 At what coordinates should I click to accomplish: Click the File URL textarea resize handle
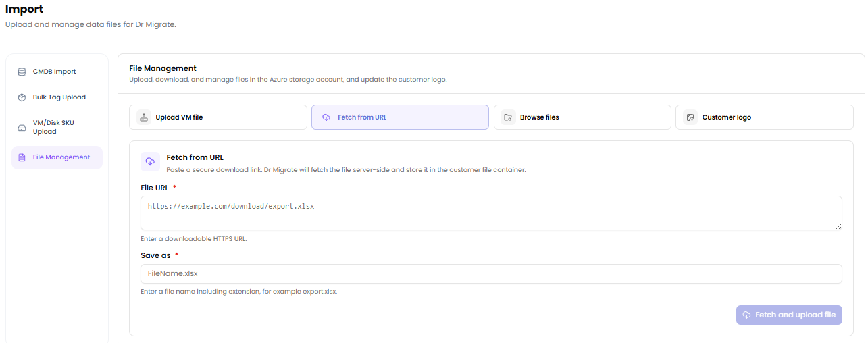838,226
